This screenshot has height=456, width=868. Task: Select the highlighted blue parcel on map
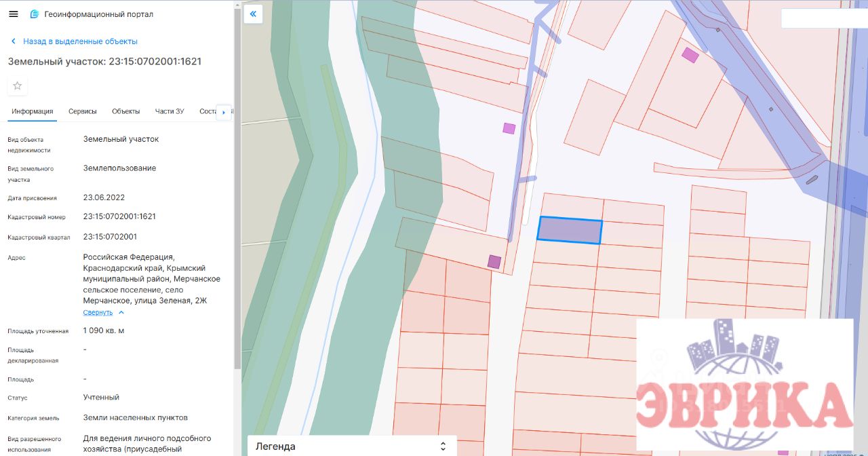coord(570,230)
